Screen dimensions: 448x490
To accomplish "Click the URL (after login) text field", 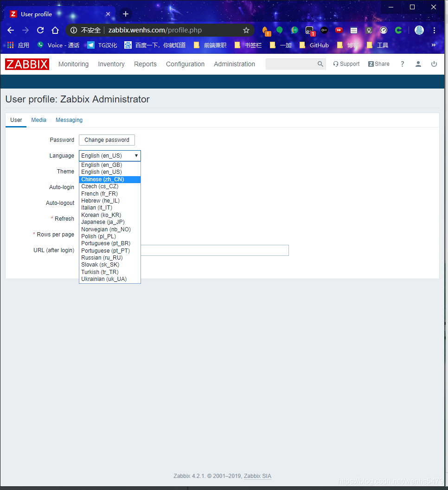I will 215,250.
